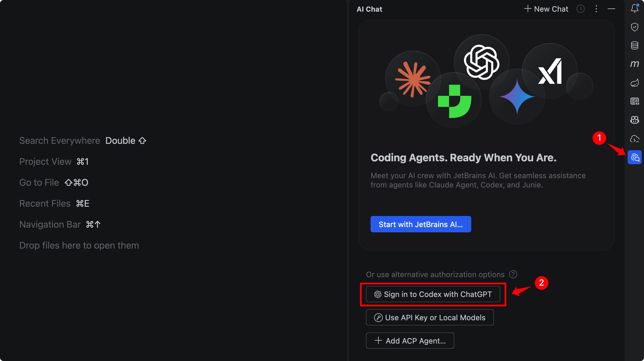Open the Notifications bell tool window
The width and height of the screenshot is (644, 361).
(634, 9)
